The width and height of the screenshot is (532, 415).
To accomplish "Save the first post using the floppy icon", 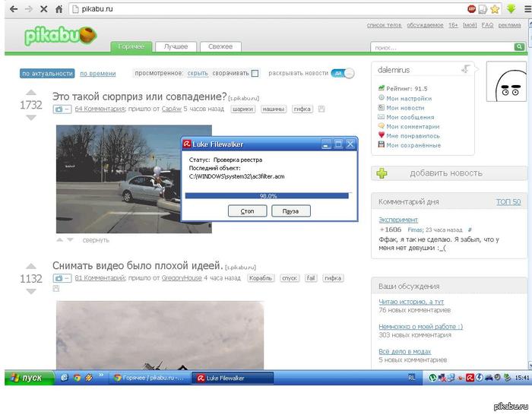I will coord(321,109).
